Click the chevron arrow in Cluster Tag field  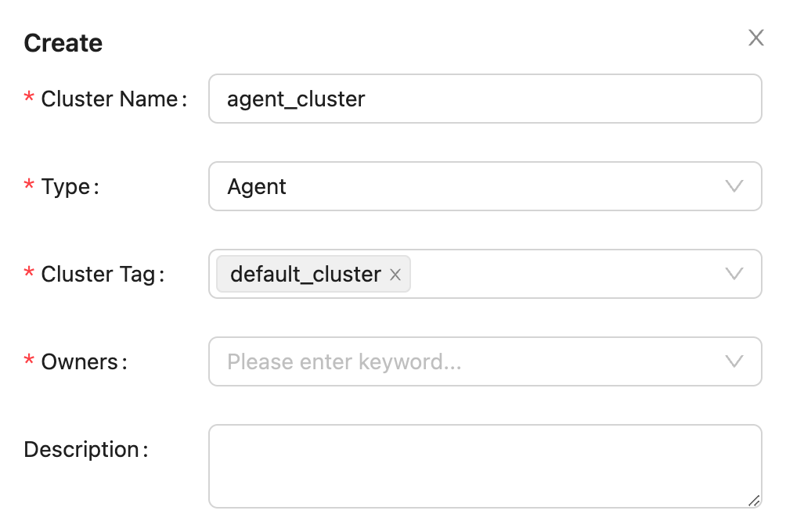point(734,274)
